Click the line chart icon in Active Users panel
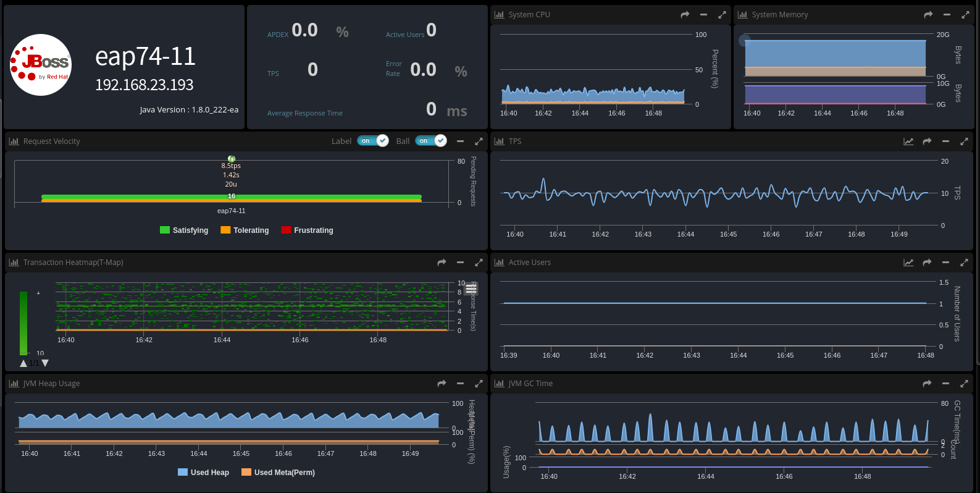This screenshot has width=980, height=493. [908, 263]
